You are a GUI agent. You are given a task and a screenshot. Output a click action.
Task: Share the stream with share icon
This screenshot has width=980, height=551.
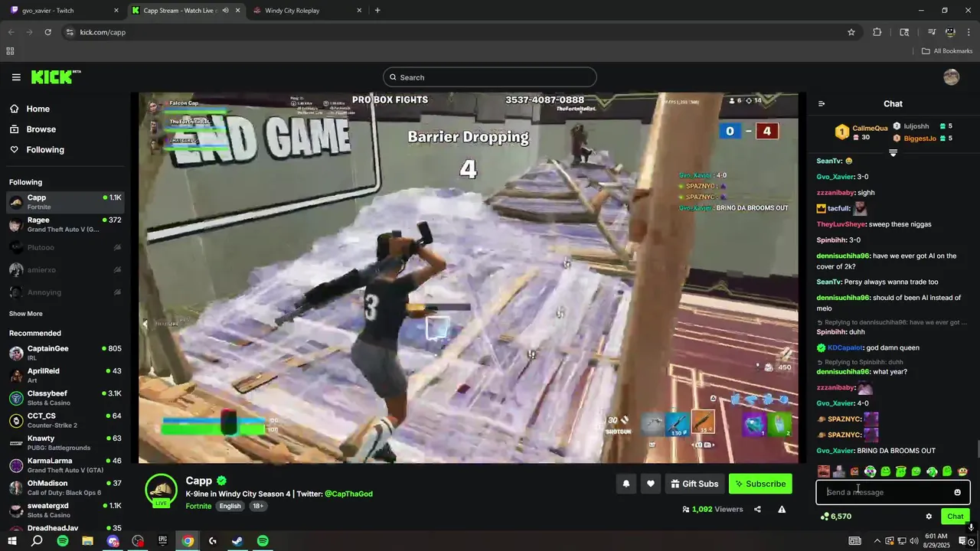757,509
